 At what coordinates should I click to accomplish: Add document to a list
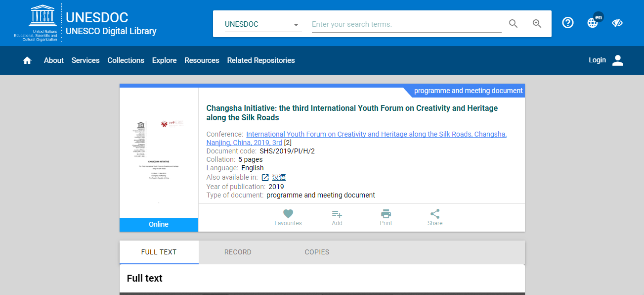click(337, 218)
